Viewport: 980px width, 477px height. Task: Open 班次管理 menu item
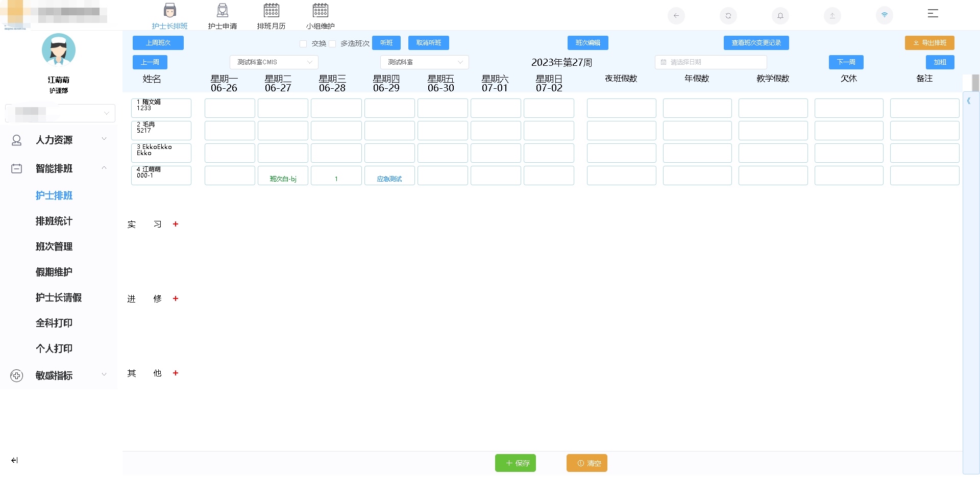[x=54, y=247]
